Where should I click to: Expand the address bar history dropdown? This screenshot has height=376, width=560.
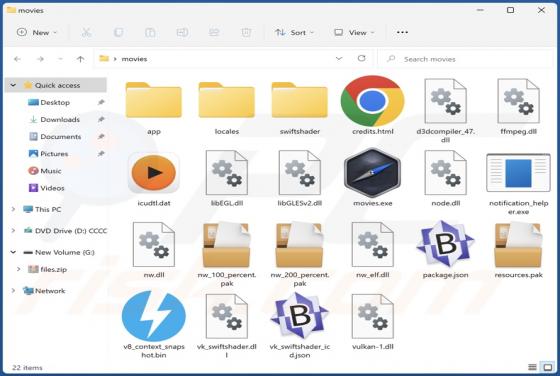pyautogui.click(x=339, y=59)
